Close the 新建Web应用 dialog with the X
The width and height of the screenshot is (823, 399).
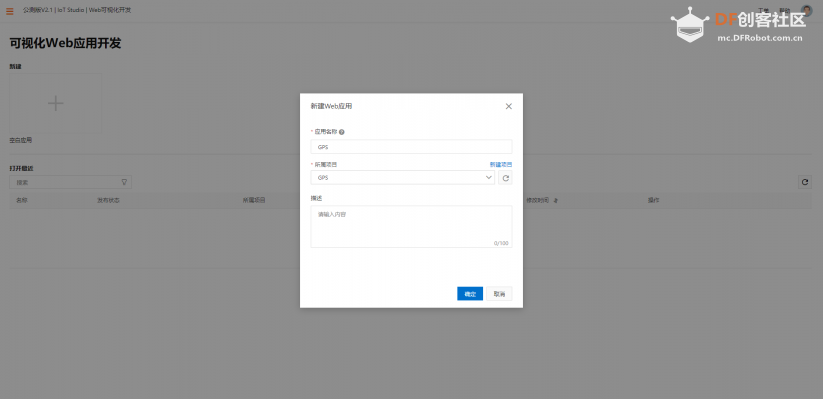tap(509, 106)
